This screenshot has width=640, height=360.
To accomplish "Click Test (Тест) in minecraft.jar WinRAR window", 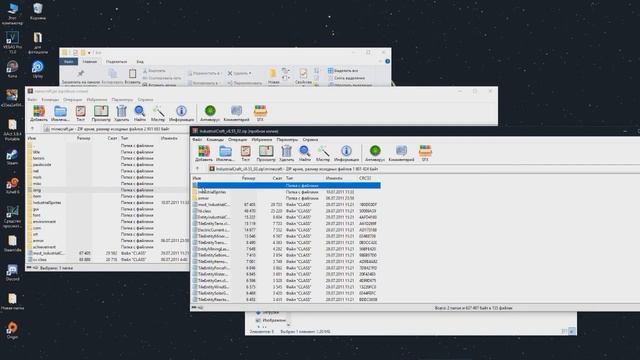I will pos(80,113).
